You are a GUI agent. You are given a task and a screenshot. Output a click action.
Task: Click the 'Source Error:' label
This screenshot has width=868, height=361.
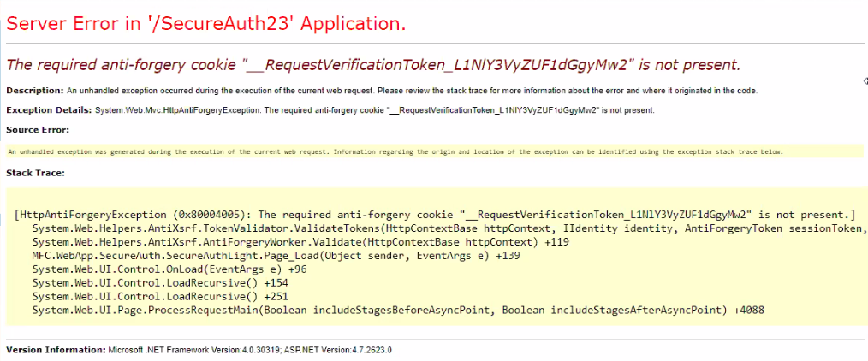(38, 130)
